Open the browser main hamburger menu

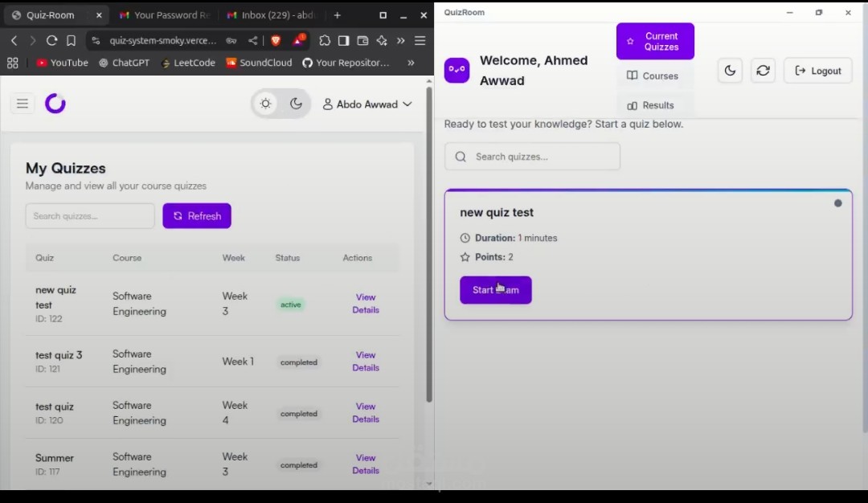pyautogui.click(x=420, y=40)
